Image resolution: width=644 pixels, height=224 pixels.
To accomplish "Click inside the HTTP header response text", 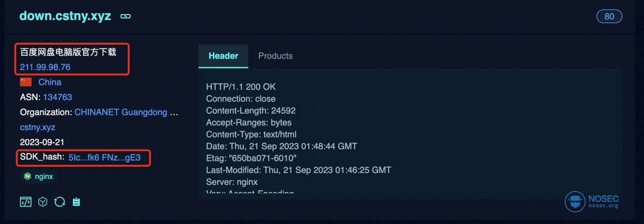I will [410, 137].
